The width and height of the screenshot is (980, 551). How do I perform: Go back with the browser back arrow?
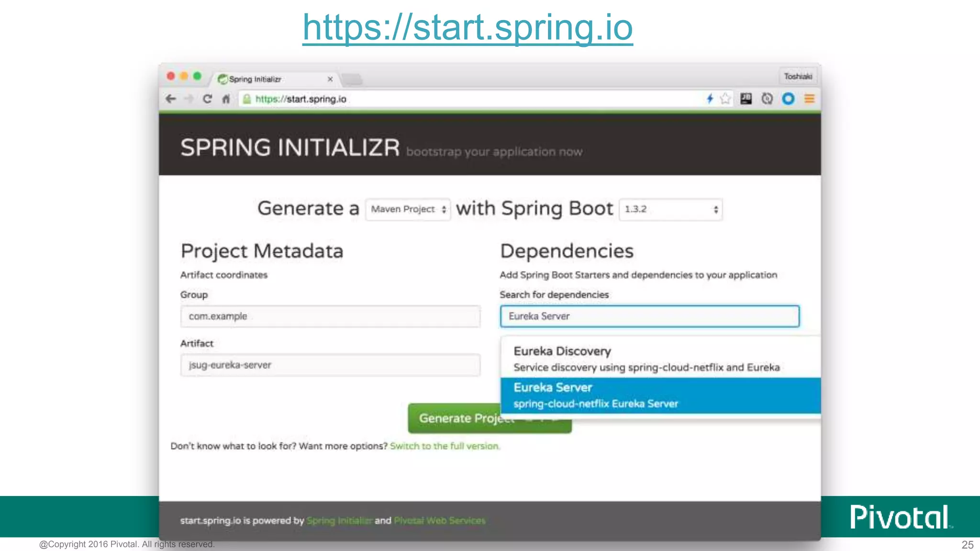(171, 99)
